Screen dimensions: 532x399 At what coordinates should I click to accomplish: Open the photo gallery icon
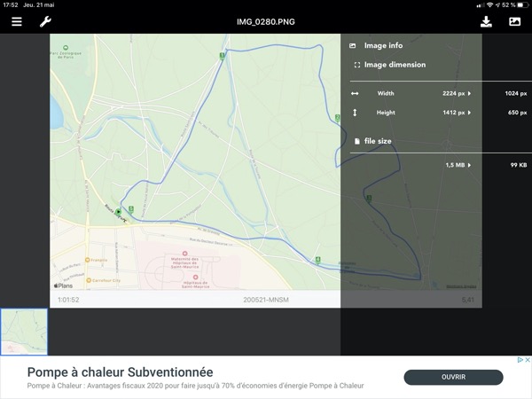[514, 21]
